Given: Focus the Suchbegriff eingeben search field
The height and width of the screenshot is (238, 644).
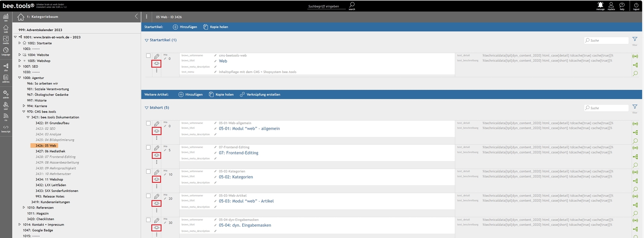Looking at the screenshot, I should point(327,6).
